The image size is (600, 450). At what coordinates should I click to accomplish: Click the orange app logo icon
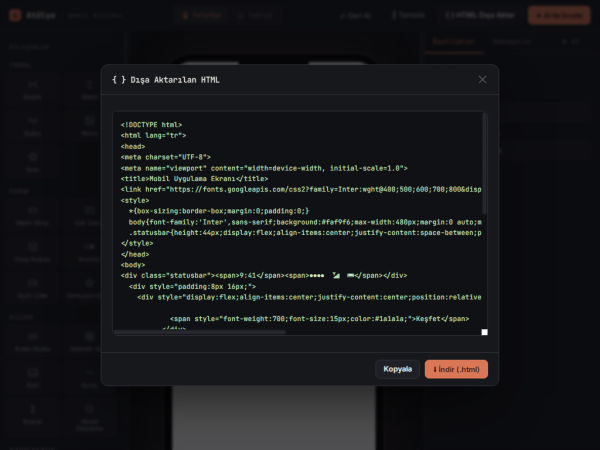(x=15, y=15)
